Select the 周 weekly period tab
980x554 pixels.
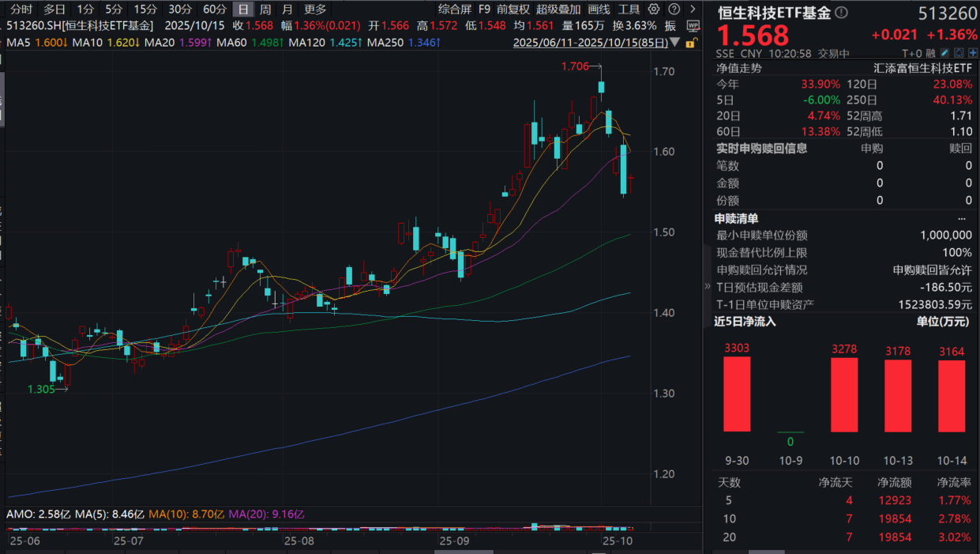(x=265, y=9)
